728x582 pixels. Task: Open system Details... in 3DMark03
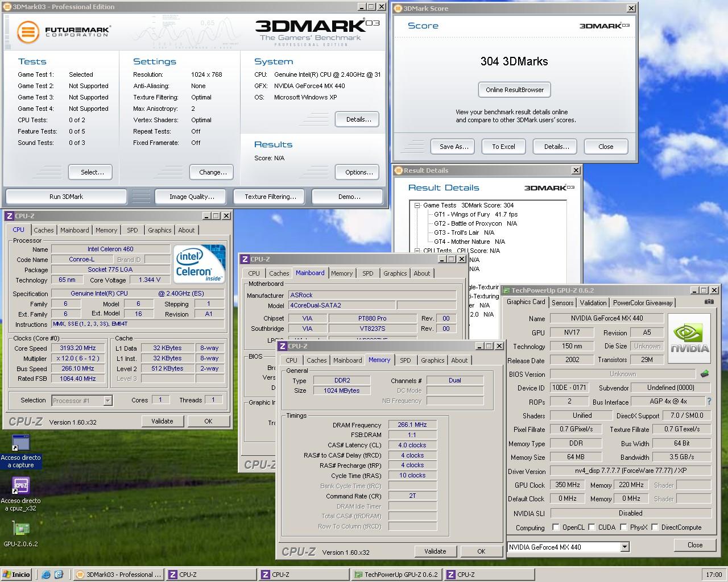[x=358, y=119]
